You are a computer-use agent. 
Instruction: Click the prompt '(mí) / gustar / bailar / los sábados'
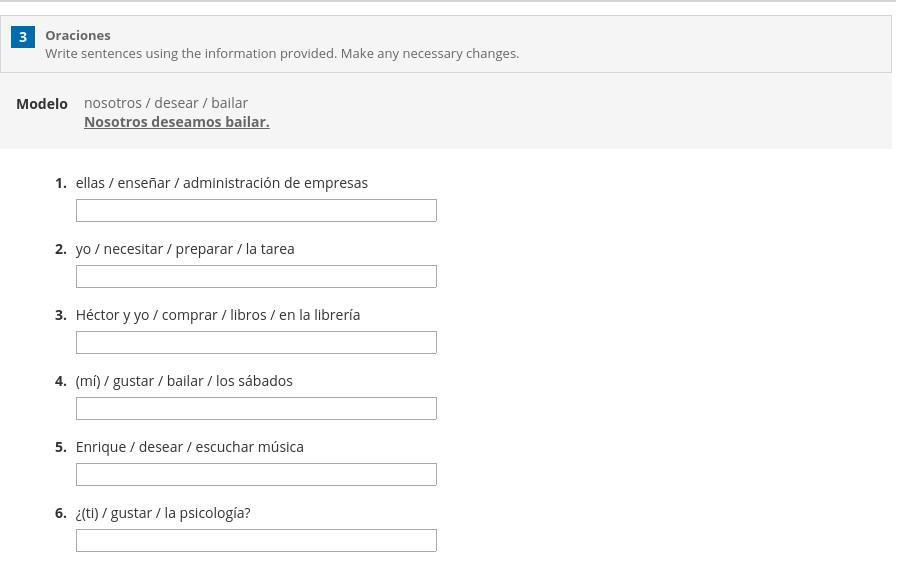(x=184, y=381)
